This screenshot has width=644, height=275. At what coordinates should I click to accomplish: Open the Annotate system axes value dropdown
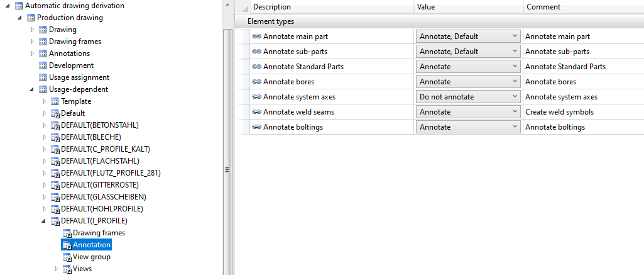pyautogui.click(x=468, y=97)
